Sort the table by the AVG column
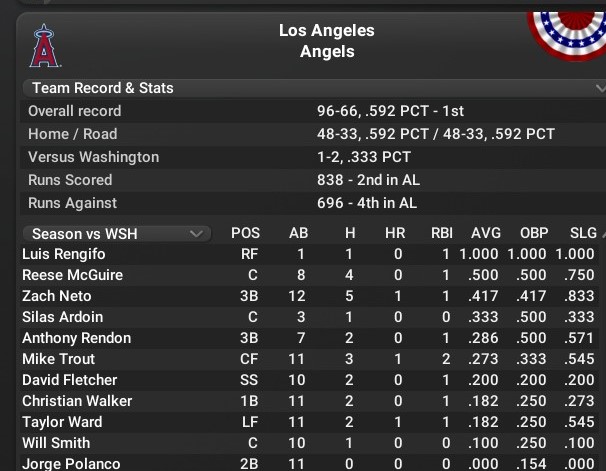Viewport: 606px width, 471px height. [x=486, y=233]
